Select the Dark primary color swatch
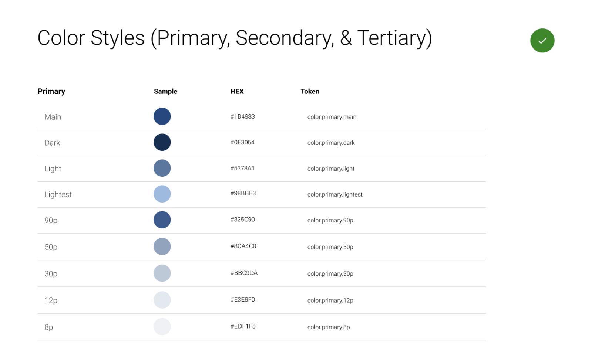Viewport: 592px width, 364px height. pos(162,142)
